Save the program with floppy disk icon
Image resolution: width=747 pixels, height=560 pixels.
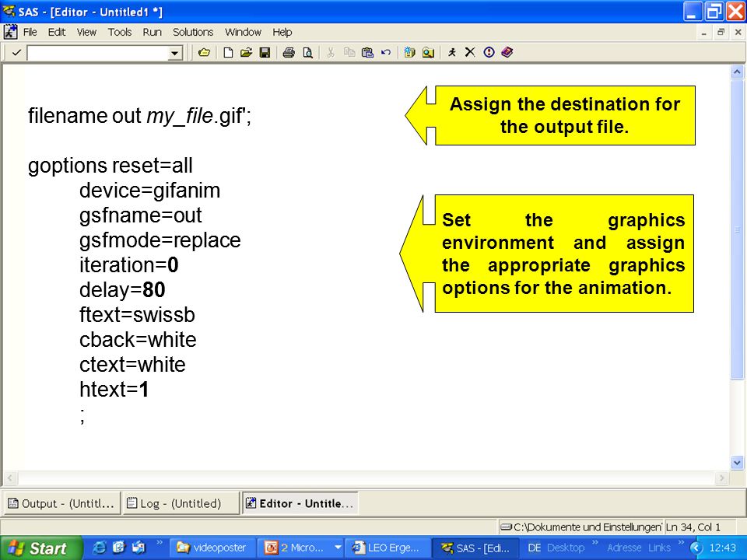point(265,52)
